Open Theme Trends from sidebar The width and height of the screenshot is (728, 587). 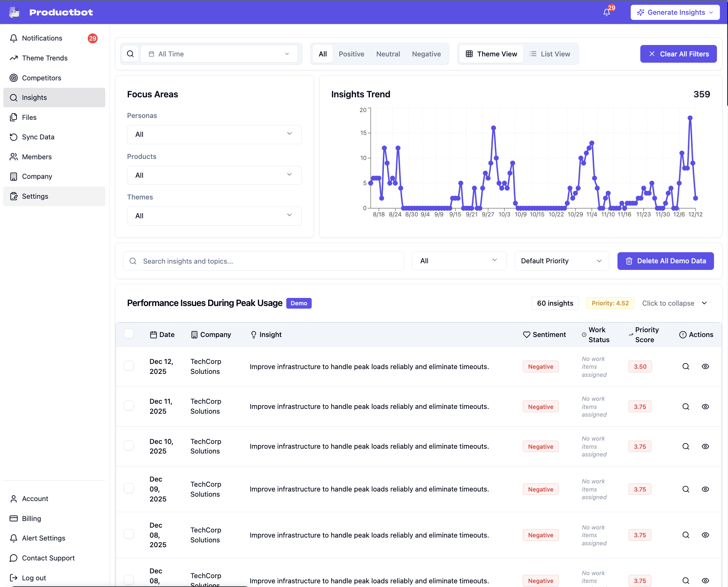coord(45,58)
